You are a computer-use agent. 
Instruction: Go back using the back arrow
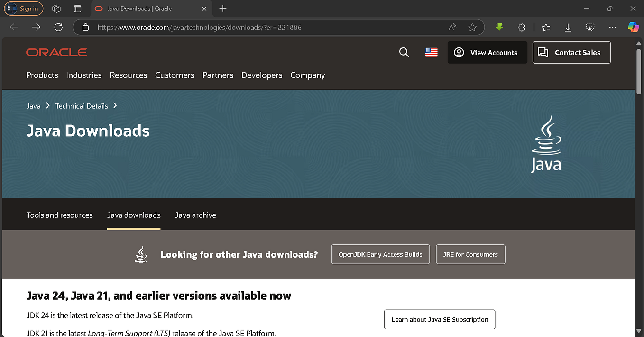pos(14,27)
